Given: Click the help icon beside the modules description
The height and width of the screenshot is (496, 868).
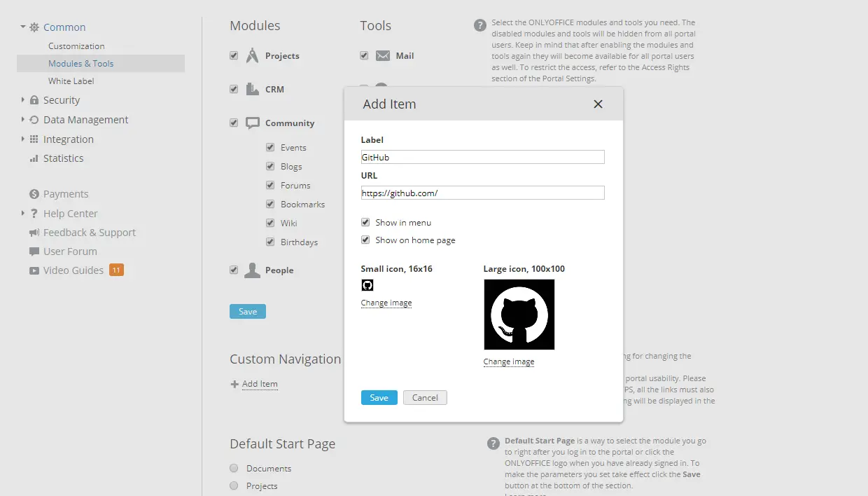Looking at the screenshot, I should pos(479,26).
